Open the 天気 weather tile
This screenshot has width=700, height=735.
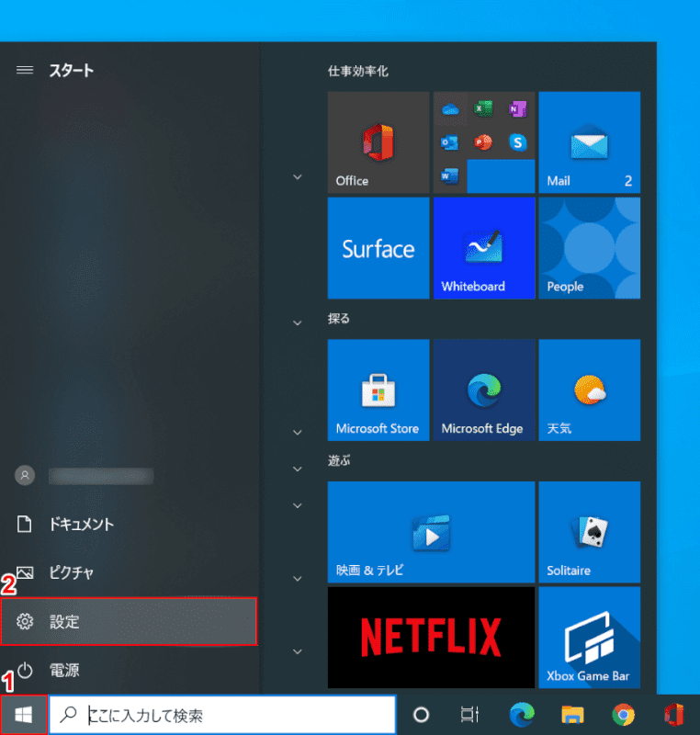coord(590,390)
